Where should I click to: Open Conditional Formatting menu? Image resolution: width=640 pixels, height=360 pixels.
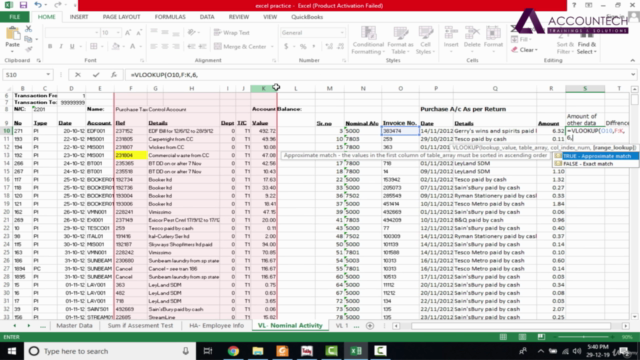pyautogui.click(x=368, y=40)
